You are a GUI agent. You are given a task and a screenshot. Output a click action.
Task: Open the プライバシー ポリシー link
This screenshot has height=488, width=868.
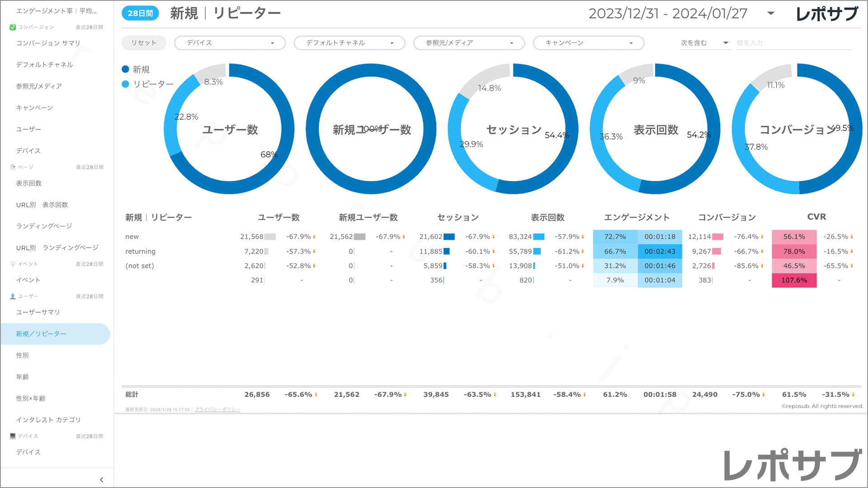217,409
